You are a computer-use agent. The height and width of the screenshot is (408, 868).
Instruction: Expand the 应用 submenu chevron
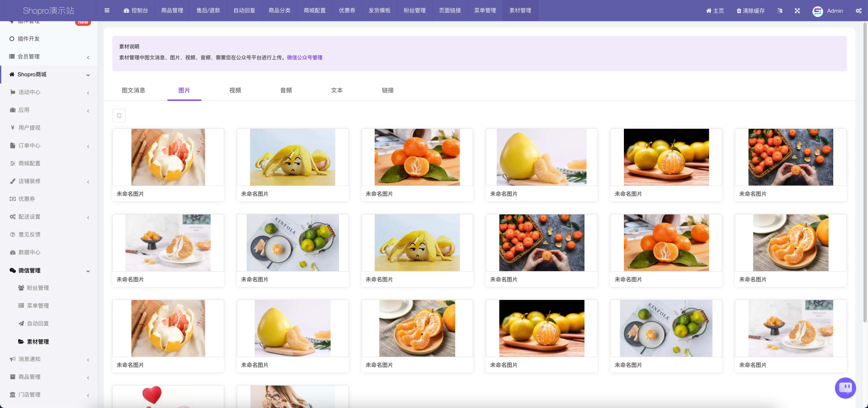88,111
